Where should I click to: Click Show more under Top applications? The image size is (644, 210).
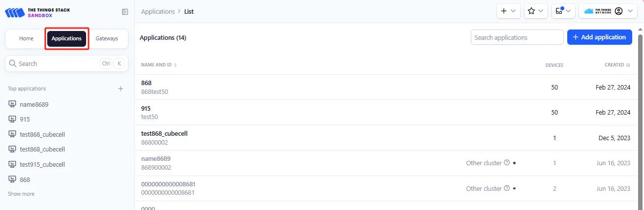coord(21,194)
